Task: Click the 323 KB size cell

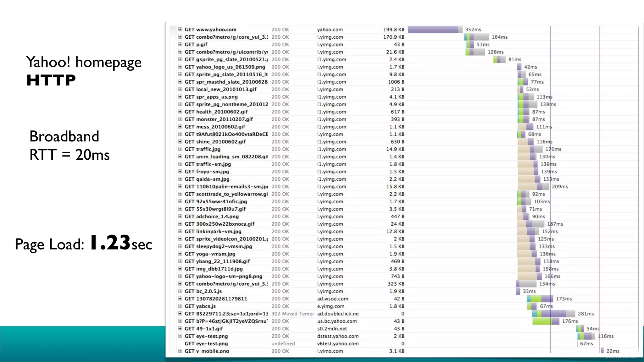Action: tap(396, 284)
